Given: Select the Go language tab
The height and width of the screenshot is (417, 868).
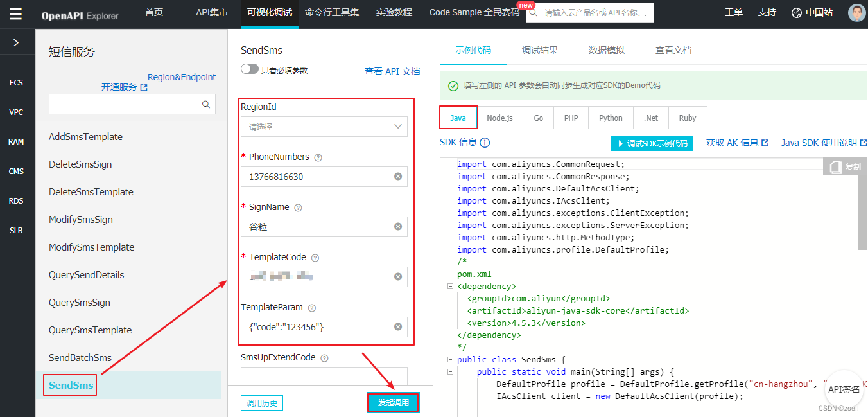Looking at the screenshot, I should 539,118.
